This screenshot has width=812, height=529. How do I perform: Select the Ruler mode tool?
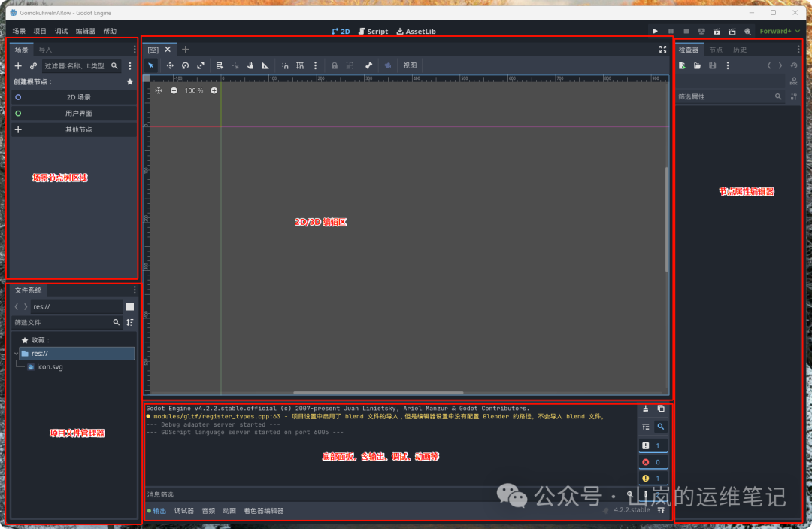[265, 66]
